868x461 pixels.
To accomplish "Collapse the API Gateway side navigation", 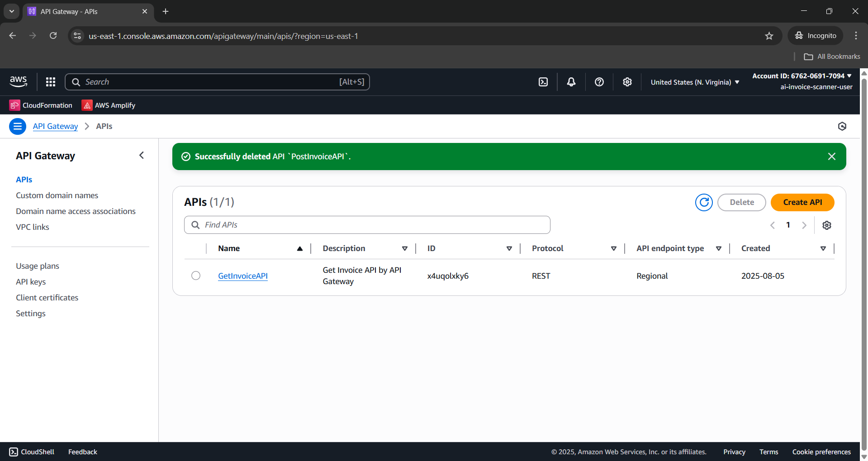I will [x=142, y=155].
